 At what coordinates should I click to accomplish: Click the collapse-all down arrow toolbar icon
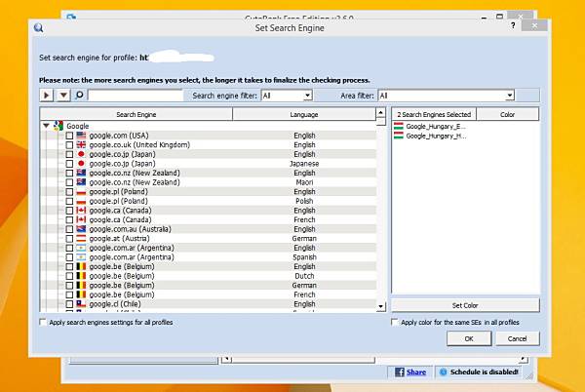[x=63, y=96]
